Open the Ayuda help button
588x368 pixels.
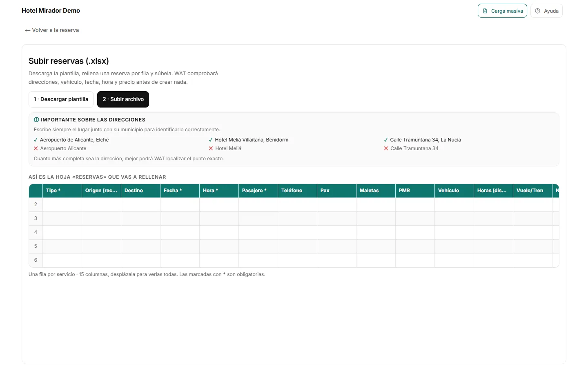point(546,11)
